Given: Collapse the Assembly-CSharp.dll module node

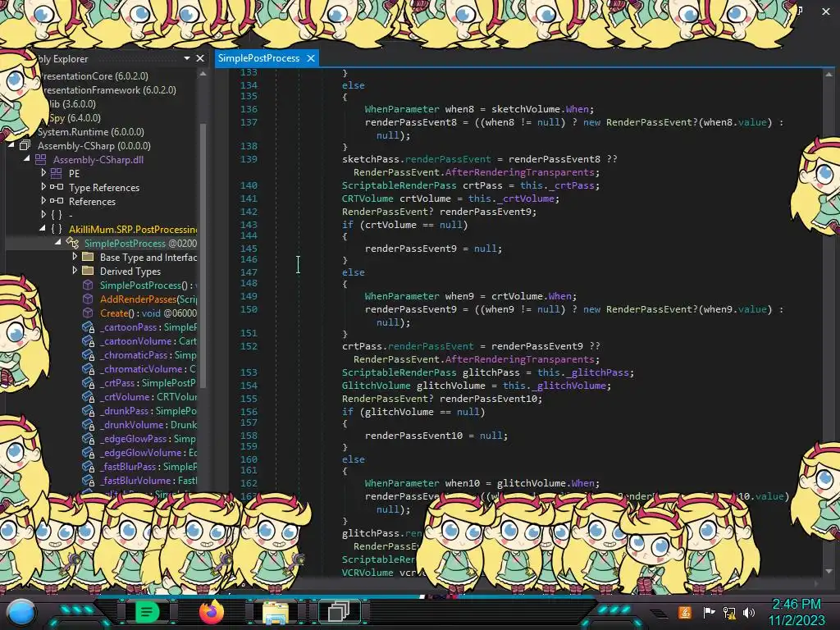Looking at the screenshot, I should [x=26, y=158].
